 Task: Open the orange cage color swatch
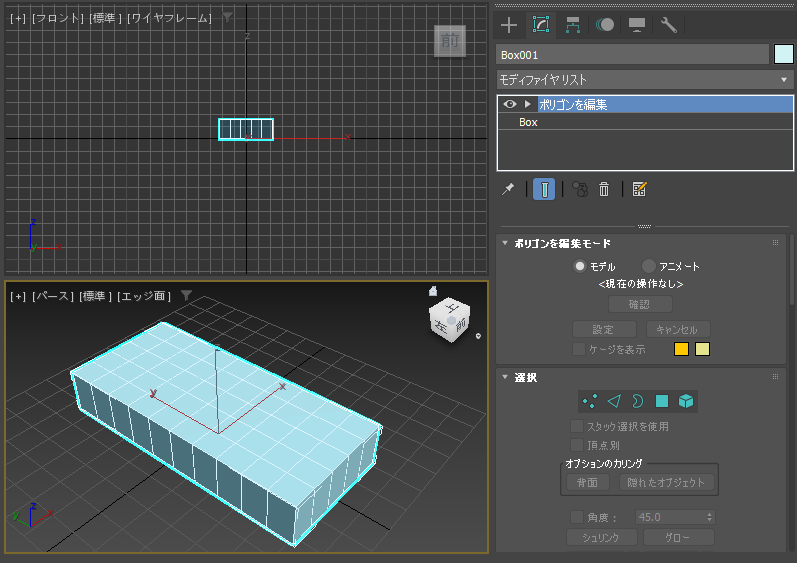tap(681, 349)
